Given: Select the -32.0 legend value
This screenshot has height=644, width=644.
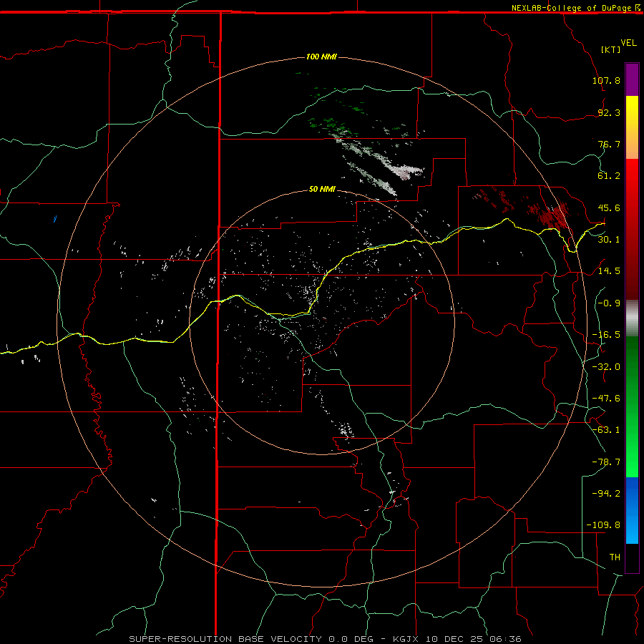Looking at the screenshot, I should tap(606, 367).
